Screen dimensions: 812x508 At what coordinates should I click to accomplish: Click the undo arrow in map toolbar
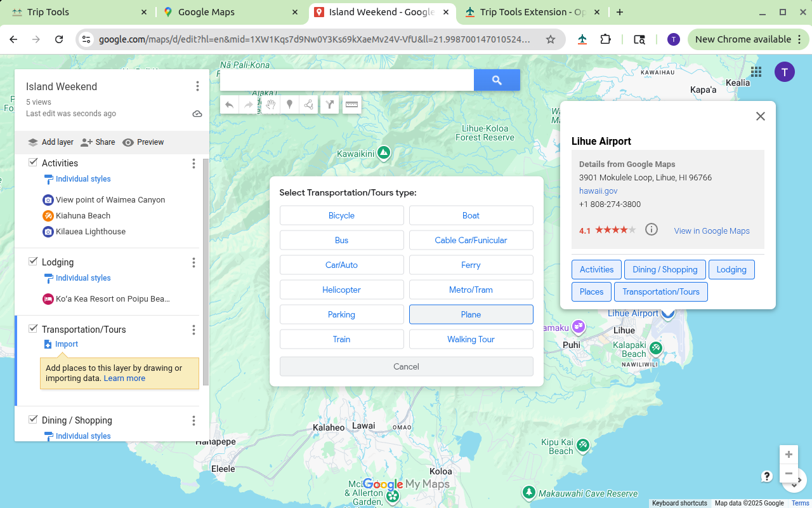click(x=230, y=105)
